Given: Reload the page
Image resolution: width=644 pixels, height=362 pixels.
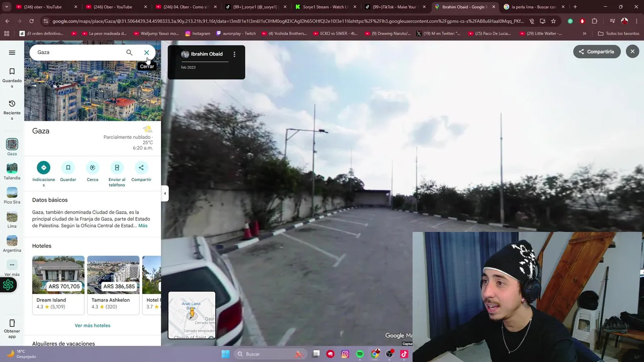Looking at the screenshot, I should [x=31, y=21].
